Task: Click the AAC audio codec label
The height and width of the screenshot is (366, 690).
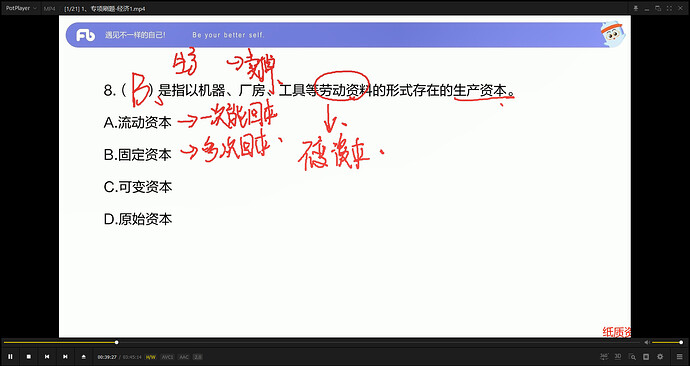Action: click(x=184, y=357)
